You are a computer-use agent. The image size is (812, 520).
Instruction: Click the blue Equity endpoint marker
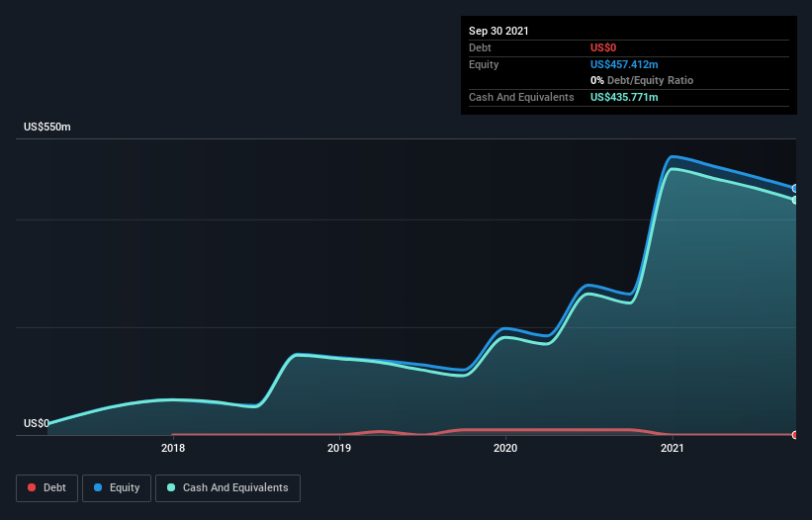click(x=795, y=189)
